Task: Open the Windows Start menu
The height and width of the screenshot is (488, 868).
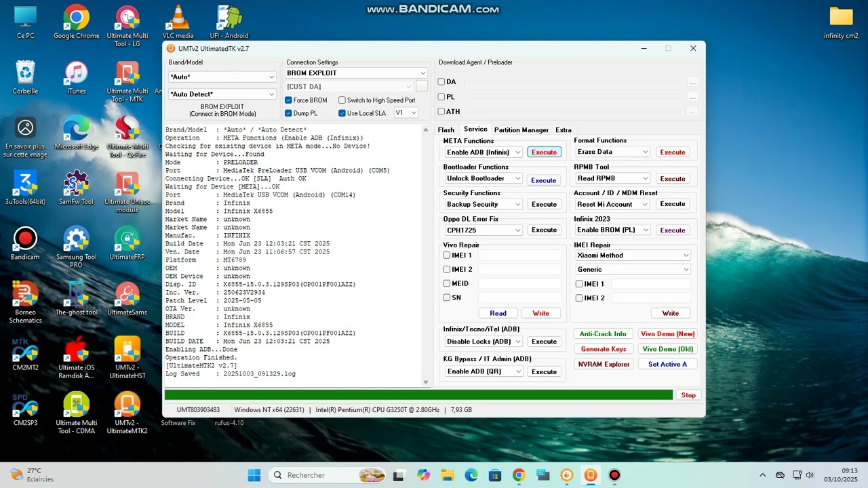Action: pos(254,475)
